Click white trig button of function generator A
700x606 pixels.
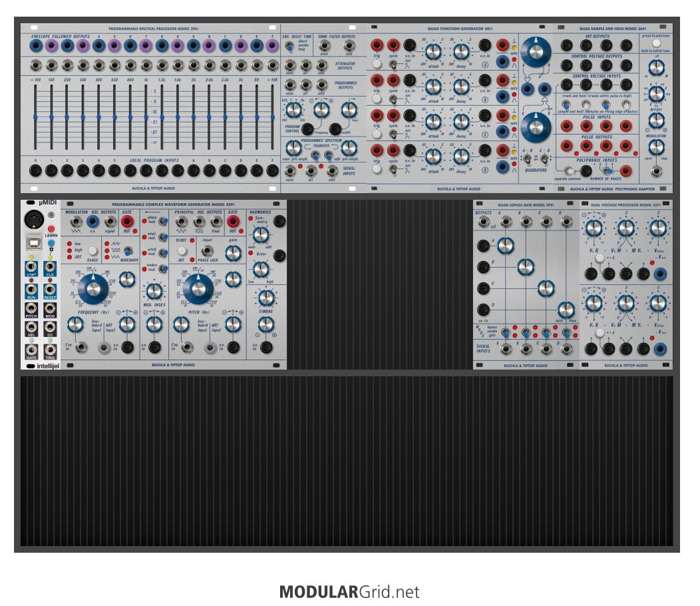[x=377, y=64]
